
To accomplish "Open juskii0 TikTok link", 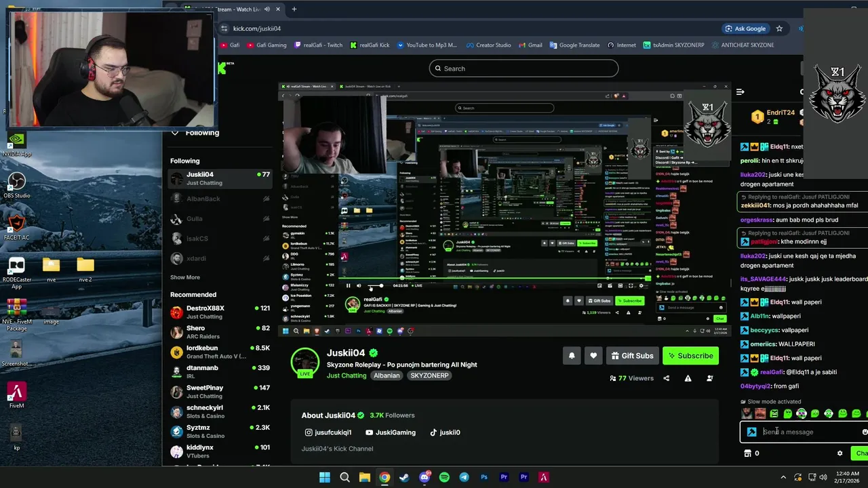I will click(x=445, y=432).
